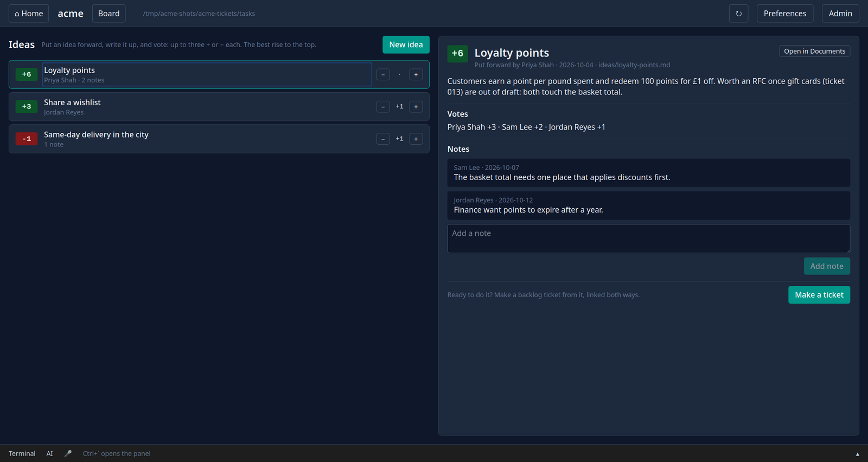Open the Admin page
The width and height of the screenshot is (868, 462).
[x=840, y=14]
